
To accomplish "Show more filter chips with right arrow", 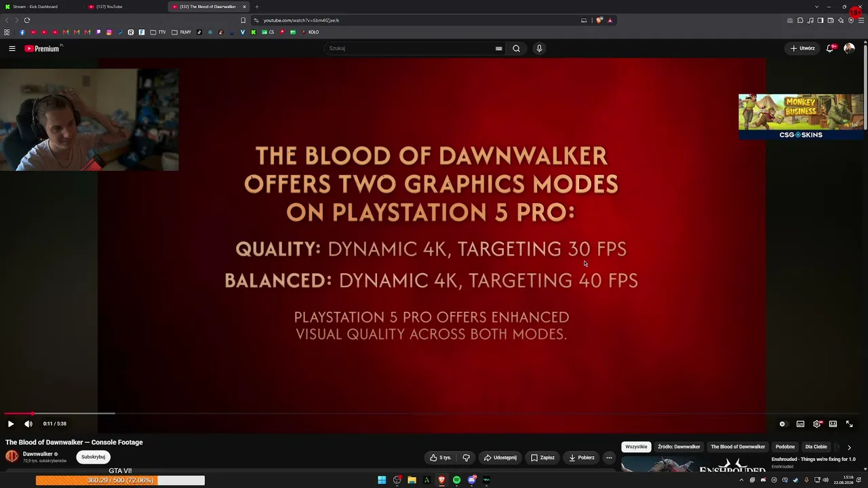I will [x=849, y=447].
